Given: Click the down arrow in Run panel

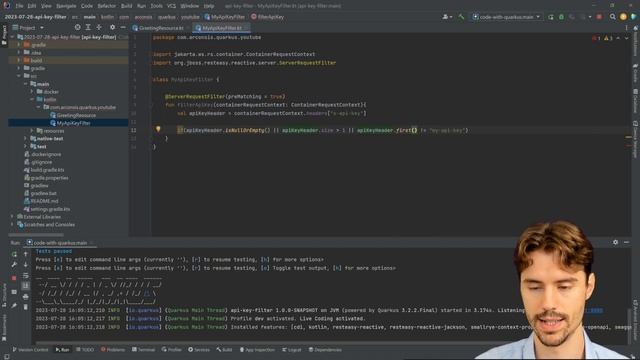Looking at the screenshot, I should point(26,264).
